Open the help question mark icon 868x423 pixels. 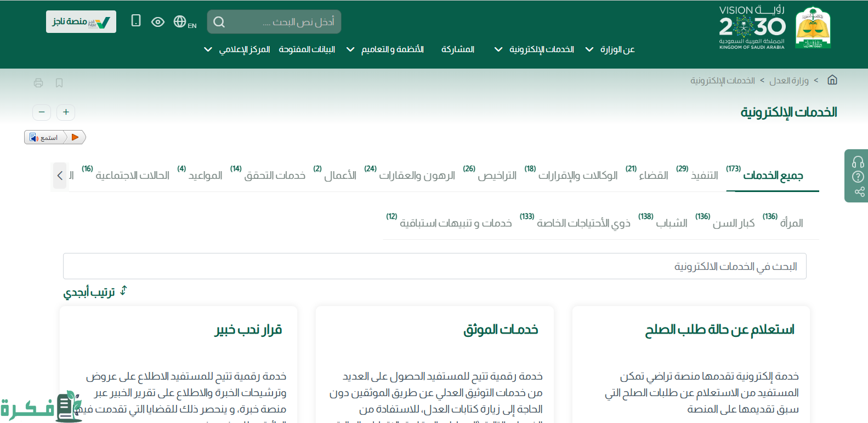858,177
